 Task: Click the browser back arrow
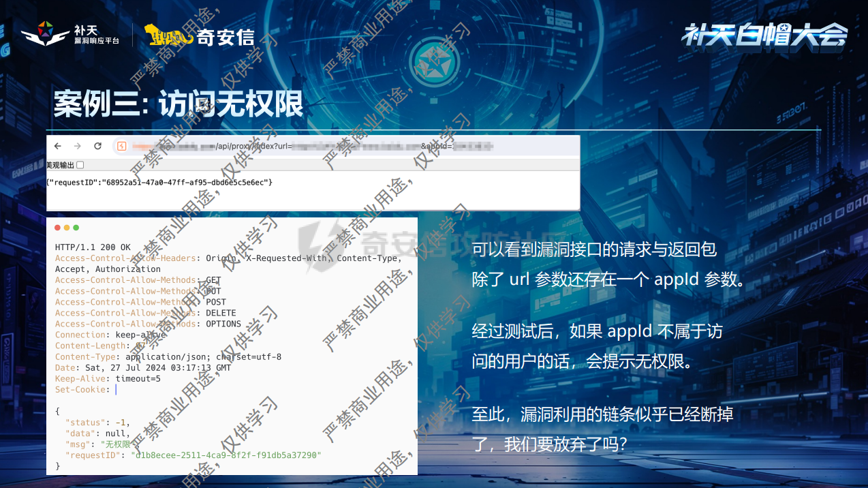click(x=58, y=146)
